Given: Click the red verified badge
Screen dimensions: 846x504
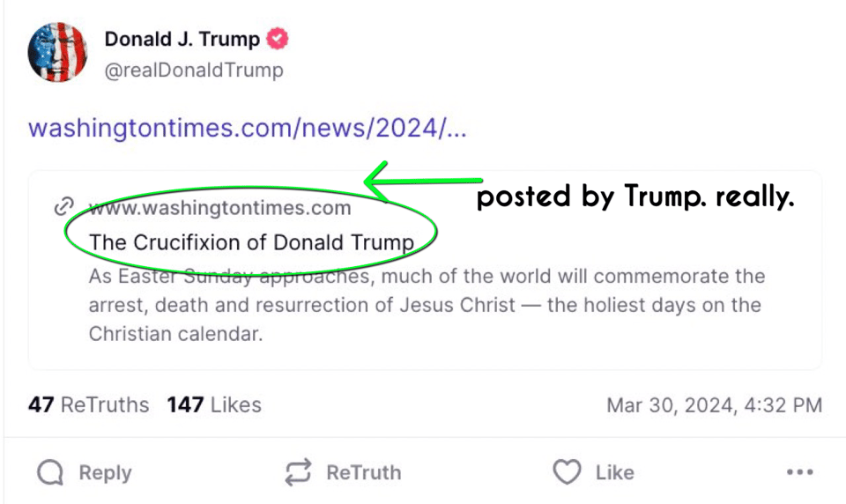Looking at the screenshot, I should pos(279,40).
